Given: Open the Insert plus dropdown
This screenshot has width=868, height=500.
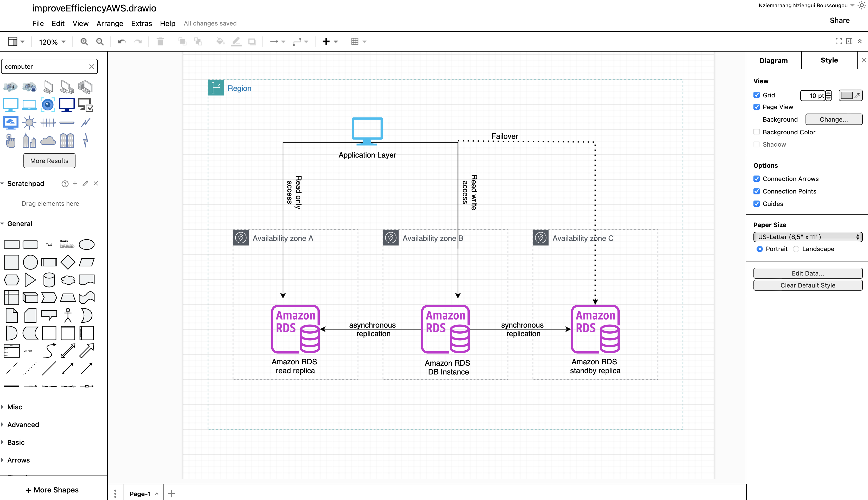Looking at the screenshot, I should 330,42.
